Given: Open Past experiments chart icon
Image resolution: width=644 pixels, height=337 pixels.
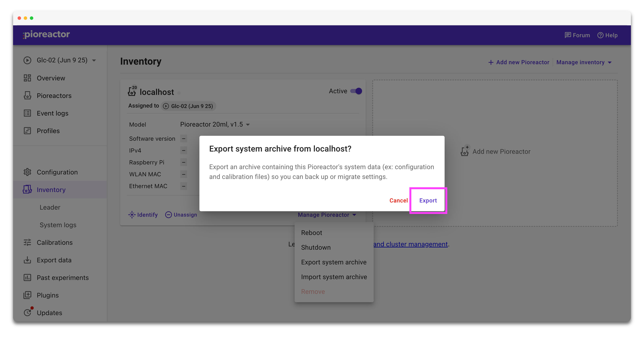Looking at the screenshot, I should click(28, 277).
